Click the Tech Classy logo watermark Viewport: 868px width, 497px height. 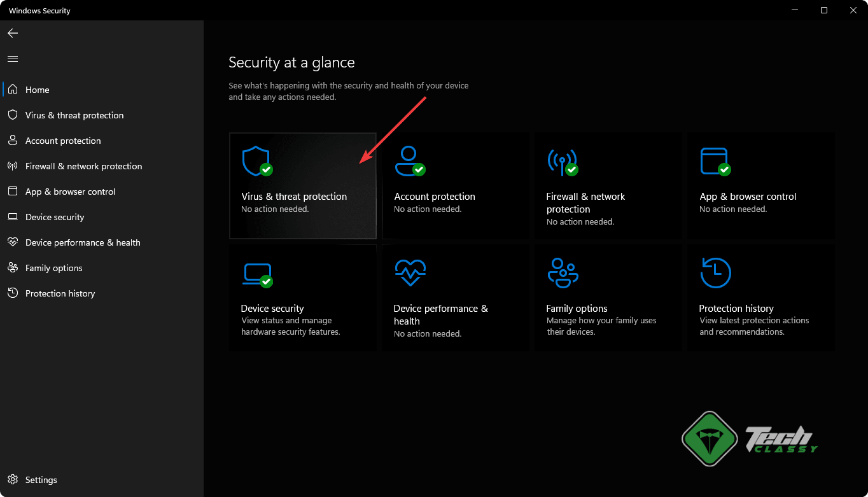pos(751,438)
